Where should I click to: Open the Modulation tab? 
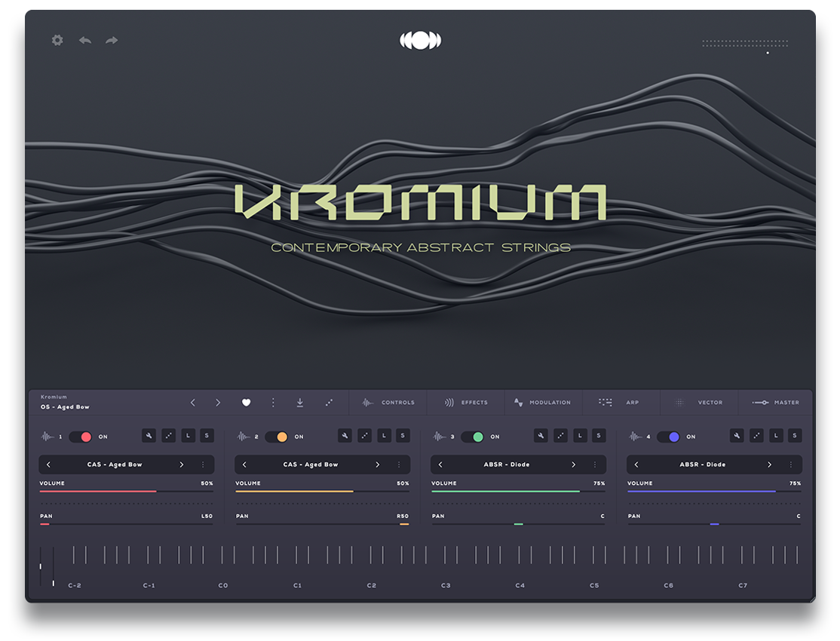coord(544,403)
